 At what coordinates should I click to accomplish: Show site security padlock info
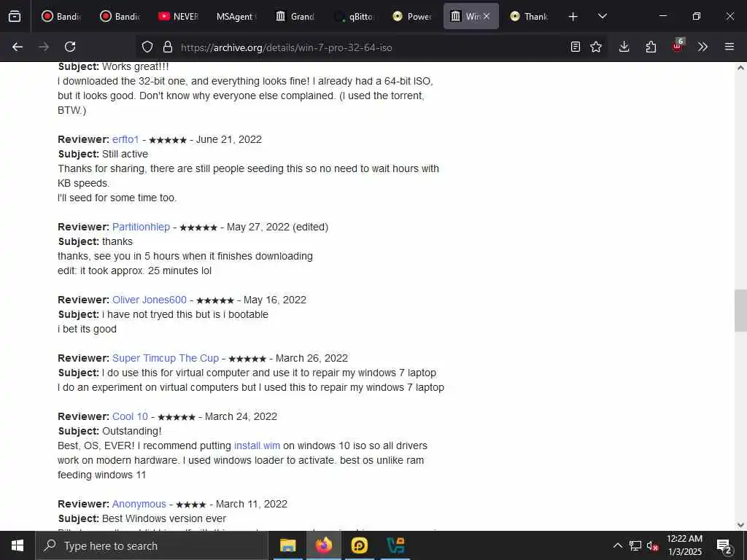167,47
